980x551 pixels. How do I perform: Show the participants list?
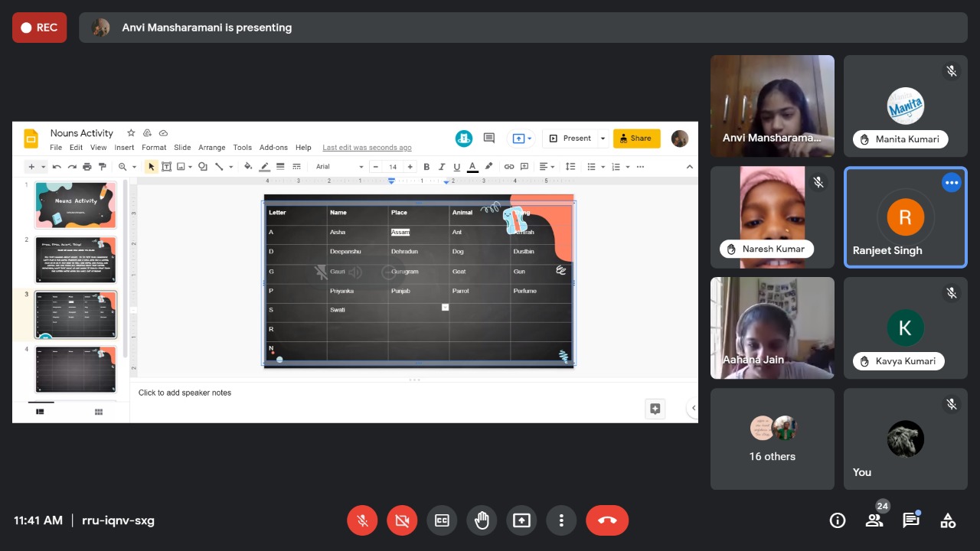874,520
